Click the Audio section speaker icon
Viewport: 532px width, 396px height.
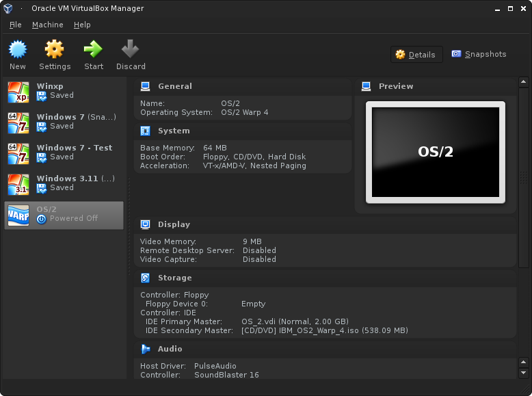(x=145, y=349)
